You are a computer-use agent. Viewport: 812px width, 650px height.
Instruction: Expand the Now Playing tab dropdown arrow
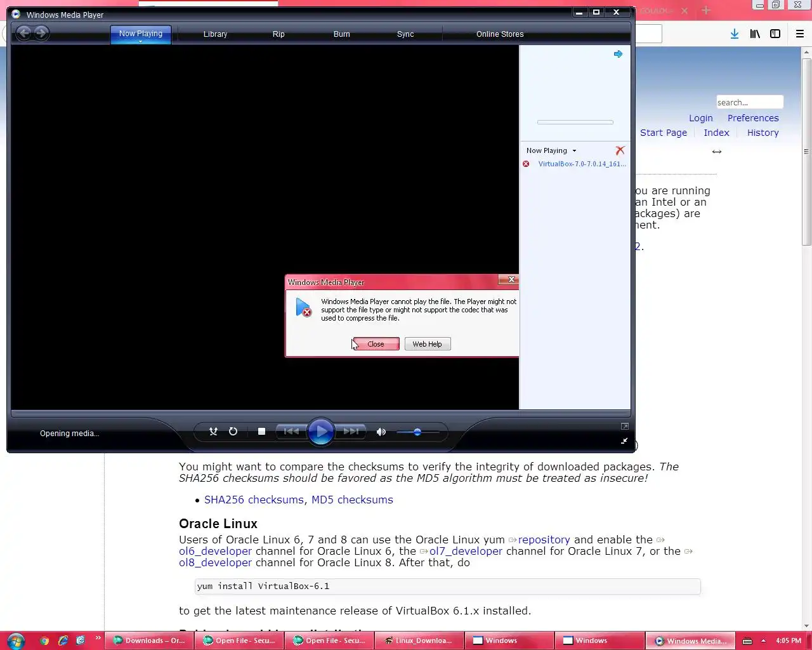[x=141, y=41]
